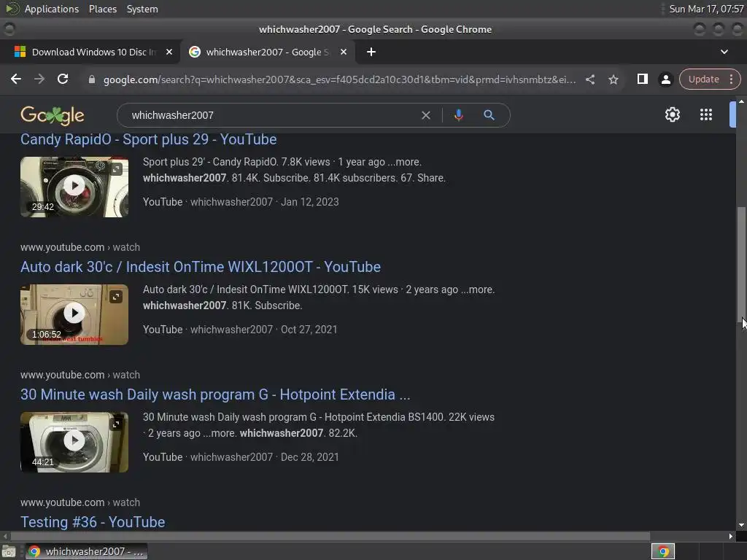This screenshot has height=560, width=747.
Task: Go back to the previous page
Action: 16,79
